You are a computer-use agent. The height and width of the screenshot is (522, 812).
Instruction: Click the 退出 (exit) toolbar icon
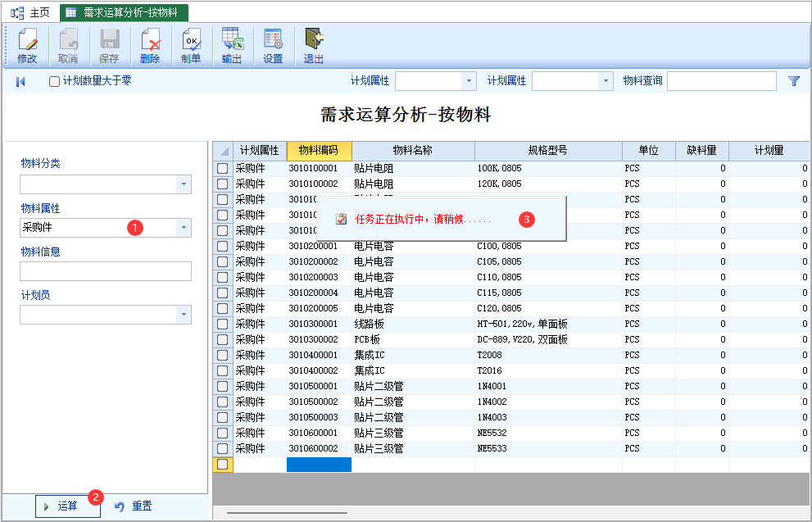click(x=314, y=46)
